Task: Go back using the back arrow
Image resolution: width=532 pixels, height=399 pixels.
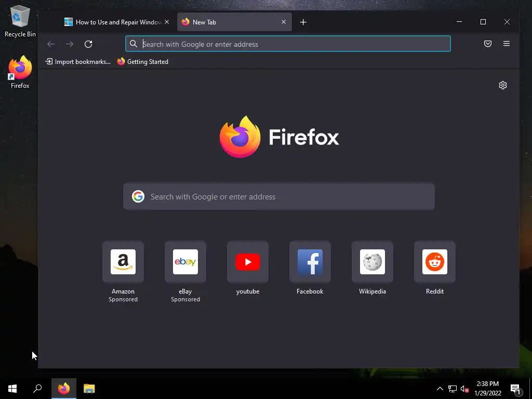Action: (x=51, y=44)
